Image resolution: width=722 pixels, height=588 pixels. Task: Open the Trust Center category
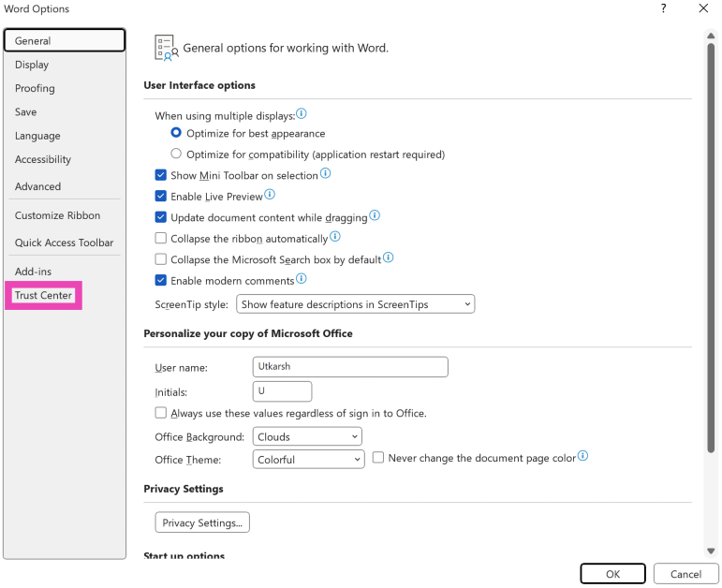pos(43,296)
